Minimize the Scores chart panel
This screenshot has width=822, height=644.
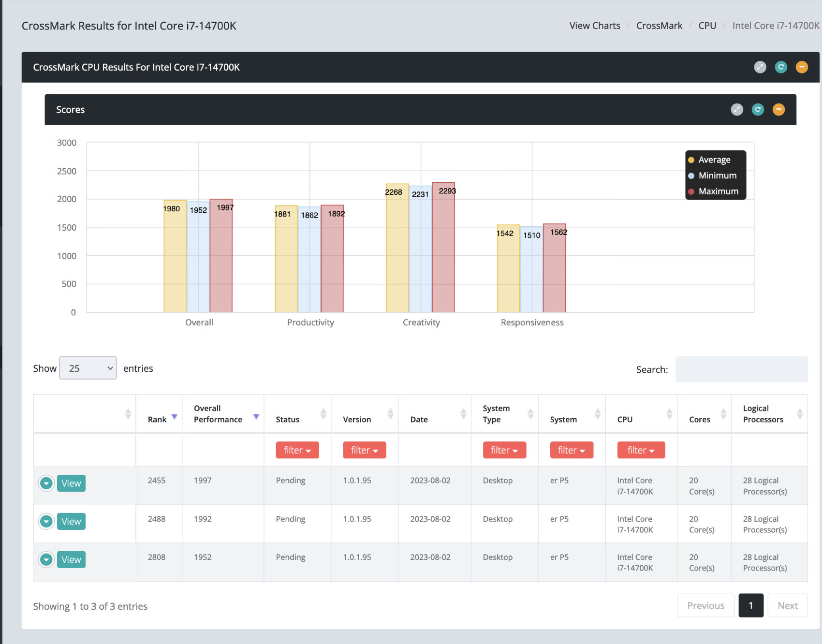point(778,110)
